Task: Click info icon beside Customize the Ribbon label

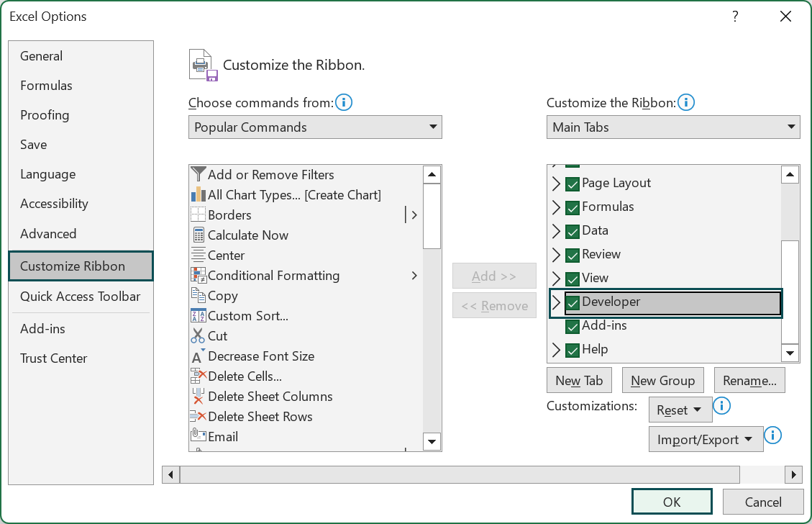Action: point(686,103)
